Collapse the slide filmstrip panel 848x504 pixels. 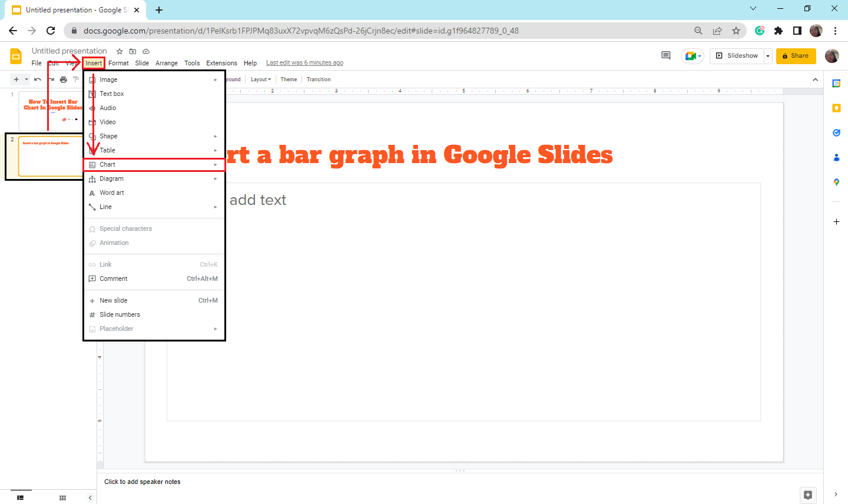pos(90,498)
